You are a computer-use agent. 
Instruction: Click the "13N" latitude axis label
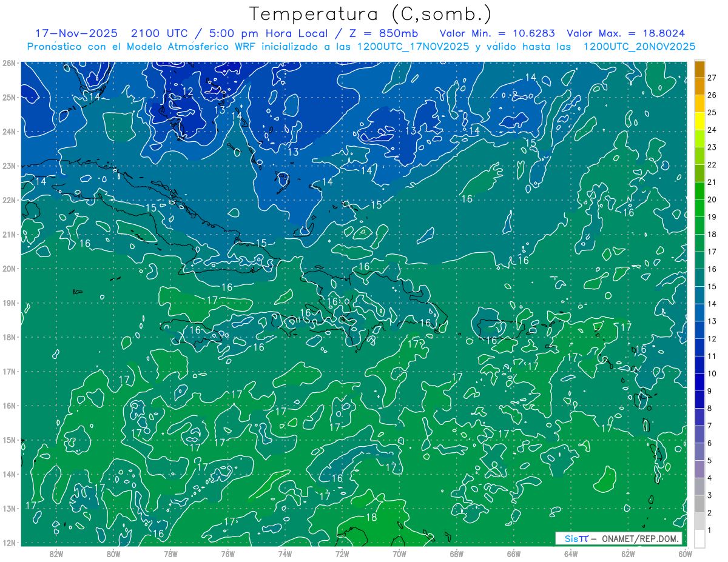pyautogui.click(x=8, y=508)
